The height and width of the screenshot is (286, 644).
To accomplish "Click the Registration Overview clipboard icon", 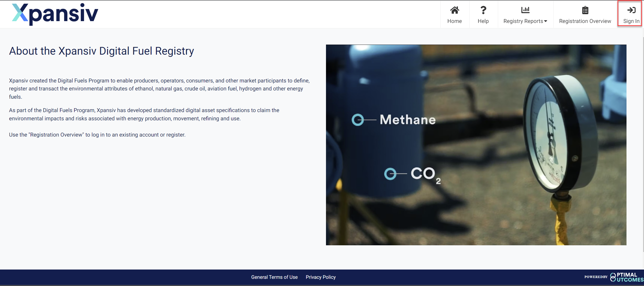I will pos(585,10).
